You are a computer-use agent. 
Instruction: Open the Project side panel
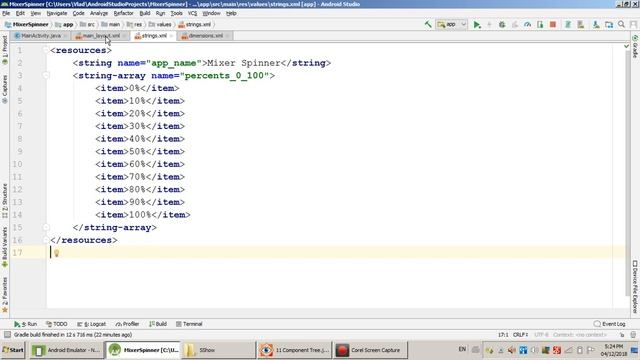(4, 51)
